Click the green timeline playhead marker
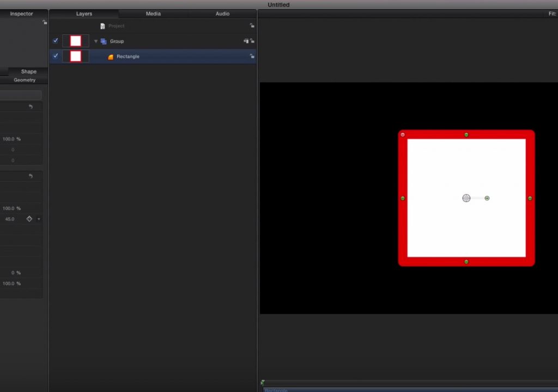Viewport: 558px width, 392px height. pos(263,382)
